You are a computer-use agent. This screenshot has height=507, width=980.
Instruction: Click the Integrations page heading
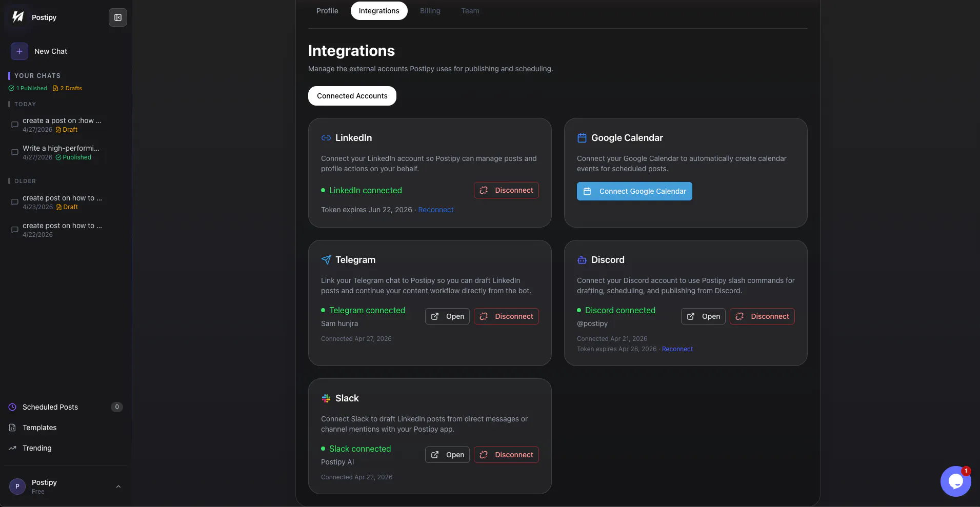351,51
